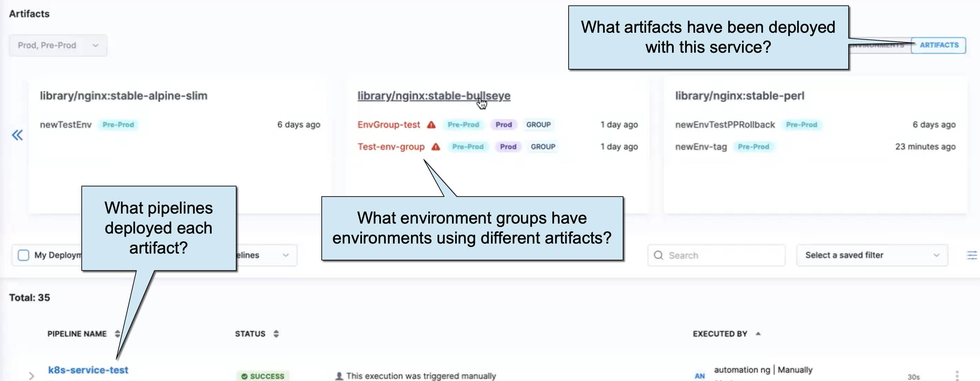Viewport: 980px width, 381px height.
Task: Click the filter settings icon beside saved filter
Action: pos(972,255)
